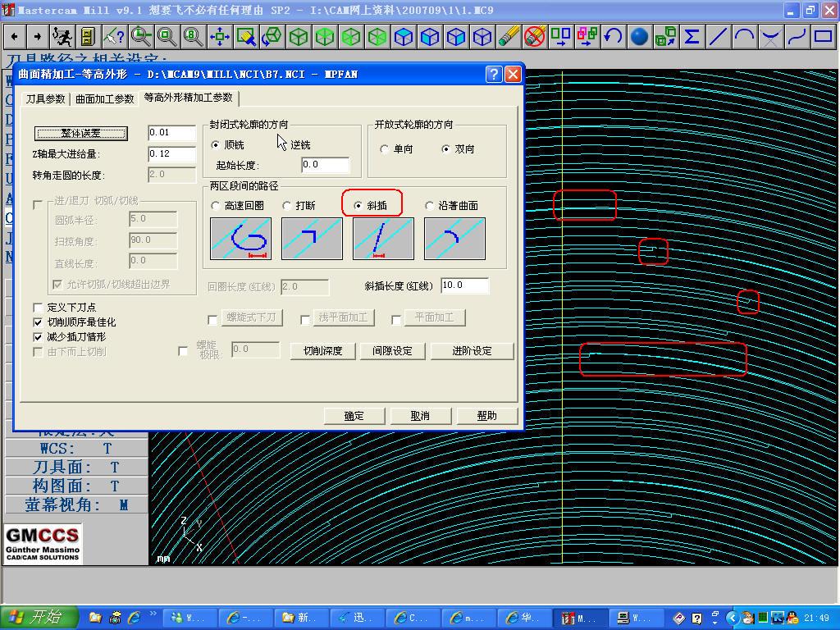Click the 斜插长度 field showing 10.0
Screen dimensions: 840x630
point(465,285)
